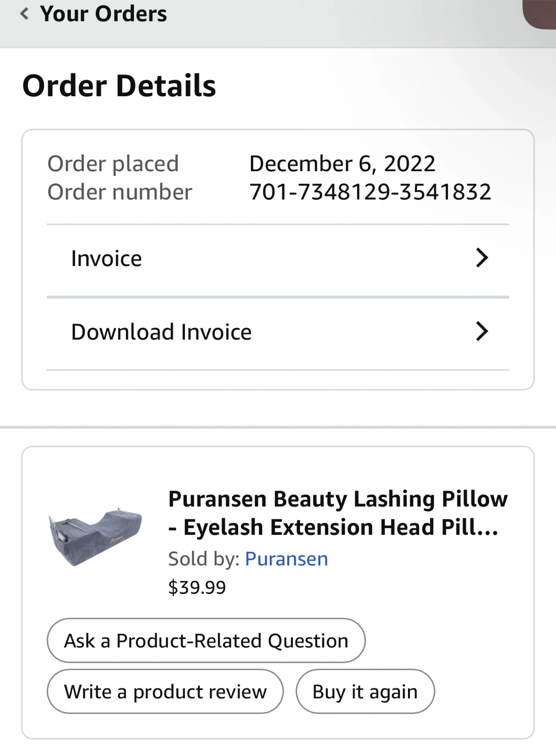Click the December 6, 2022 order date
Viewport: 556px width, 756px height.
click(x=342, y=163)
